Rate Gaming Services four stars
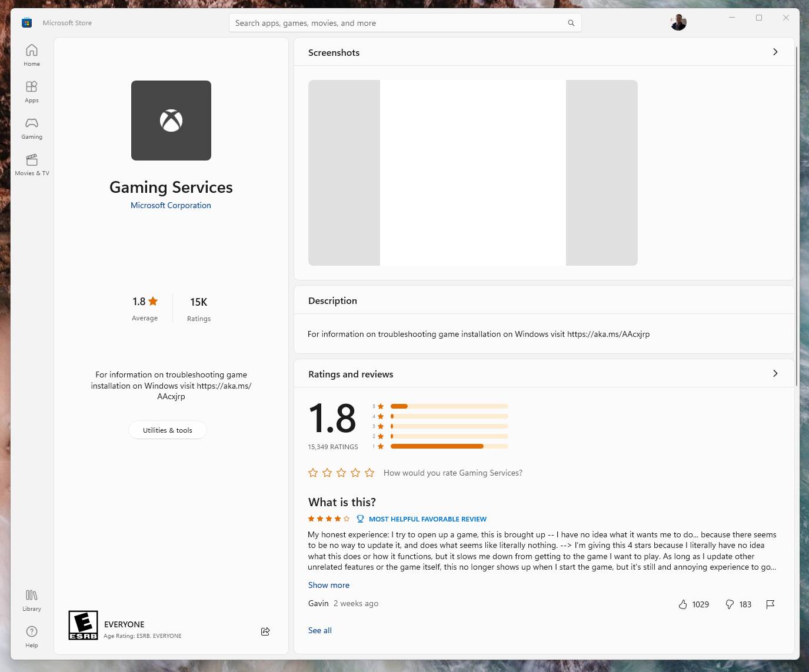809x672 pixels. [x=355, y=473]
